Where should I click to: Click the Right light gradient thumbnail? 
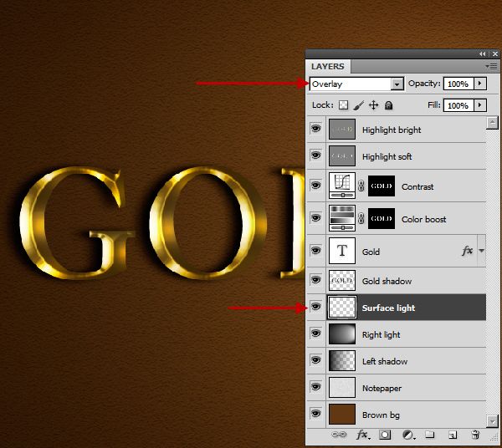[342, 333]
